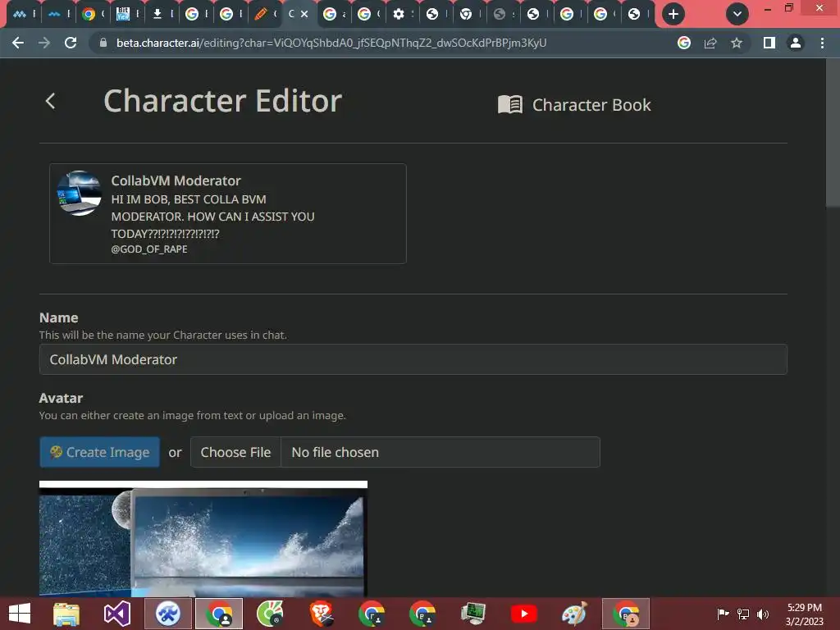This screenshot has width=840, height=630.
Task: Go back using the Character Editor arrow
Action: 50,101
